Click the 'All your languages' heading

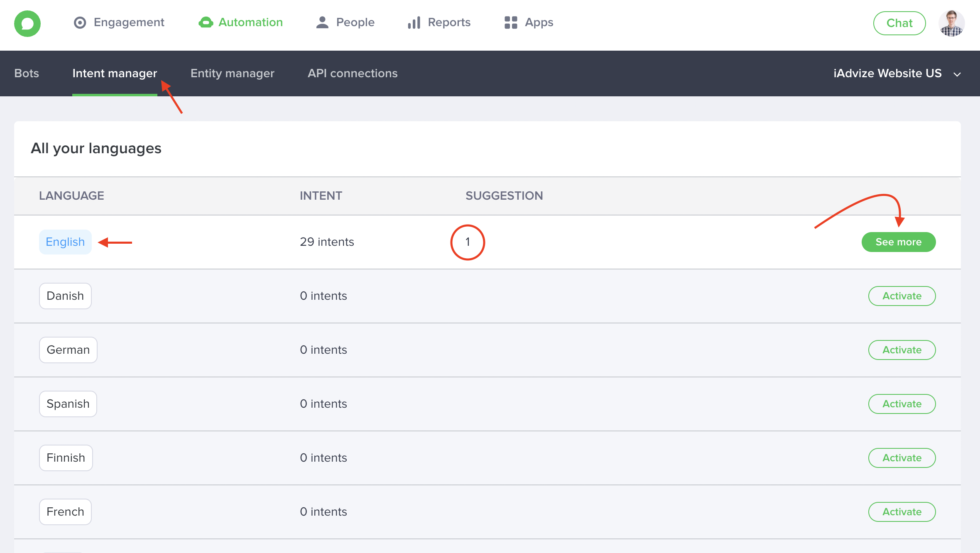96,149
